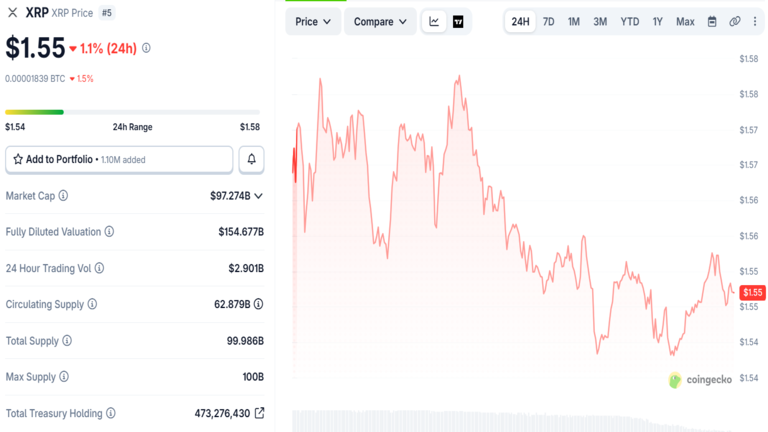The width and height of the screenshot is (768, 432).
Task: Select the 1Y timeframe tab
Action: click(x=657, y=22)
